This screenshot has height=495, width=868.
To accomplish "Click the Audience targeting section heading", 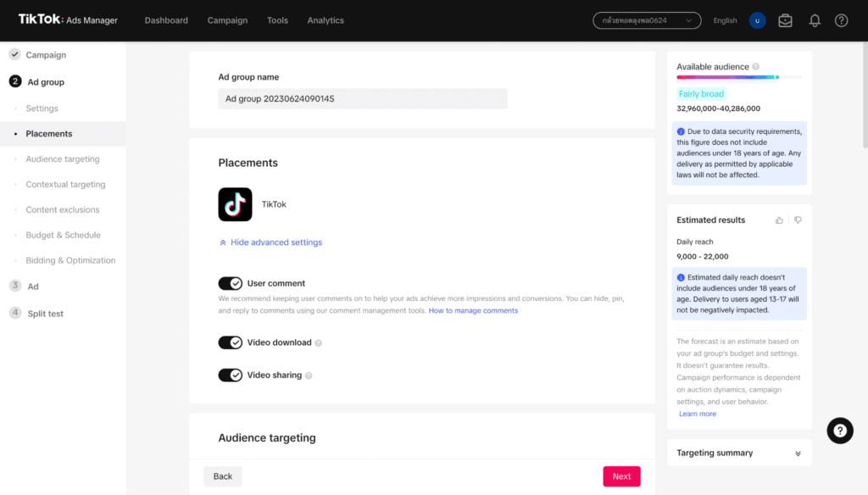I will point(267,438).
